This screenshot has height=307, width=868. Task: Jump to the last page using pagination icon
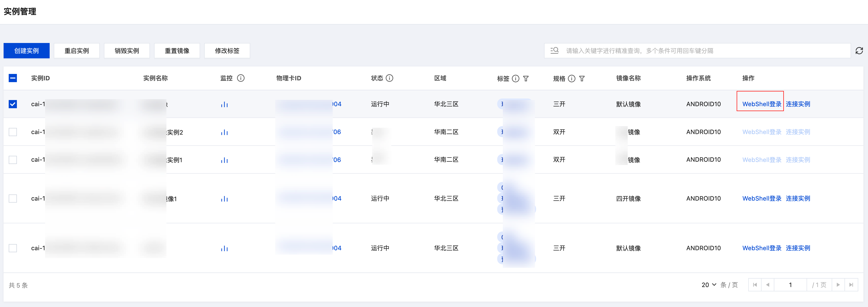click(851, 285)
